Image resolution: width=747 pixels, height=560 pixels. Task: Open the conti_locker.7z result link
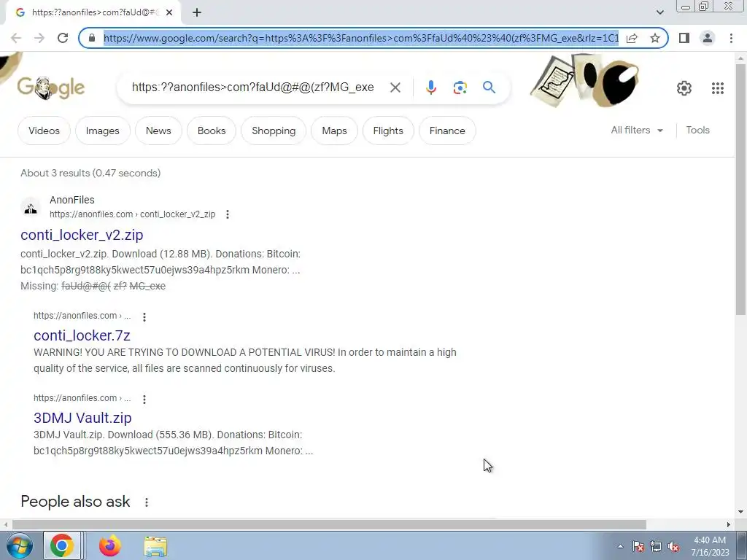pos(82,335)
